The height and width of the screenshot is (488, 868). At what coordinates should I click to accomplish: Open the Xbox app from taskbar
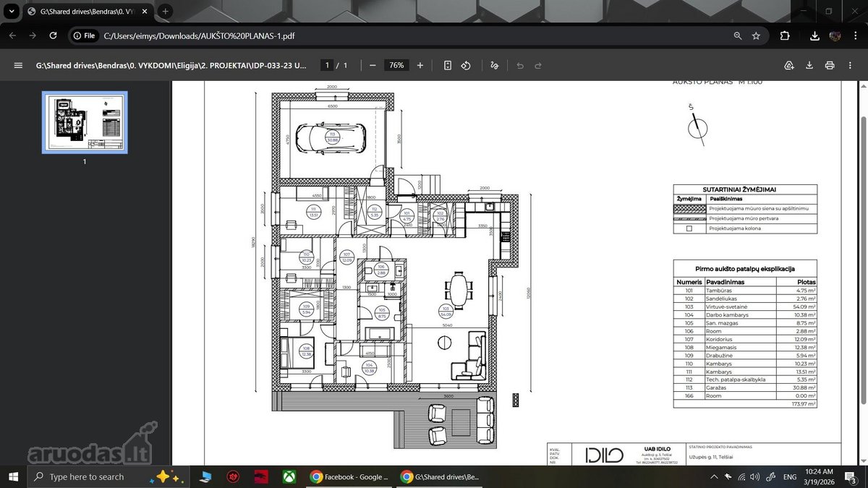coord(289,476)
